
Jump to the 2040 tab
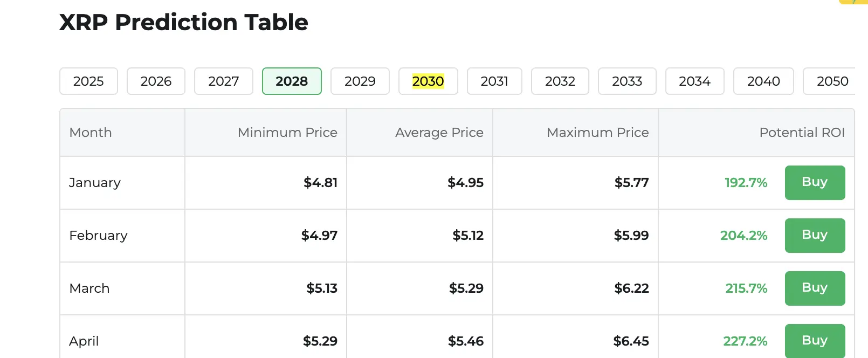pos(763,81)
